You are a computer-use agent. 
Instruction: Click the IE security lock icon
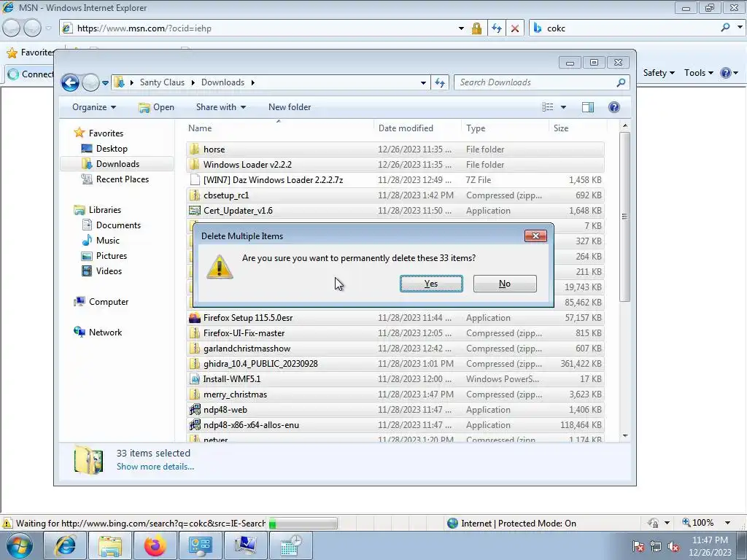click(x=476, y=28)
